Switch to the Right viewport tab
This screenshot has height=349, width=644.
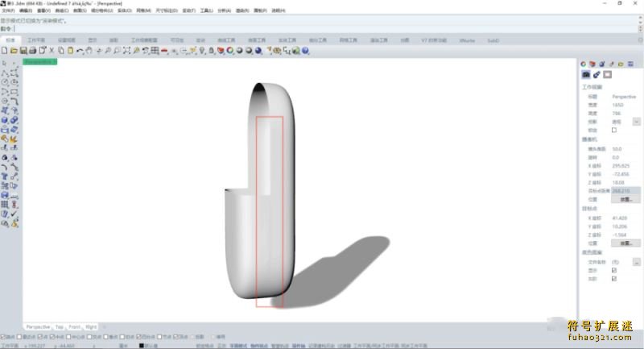point(91,326)
